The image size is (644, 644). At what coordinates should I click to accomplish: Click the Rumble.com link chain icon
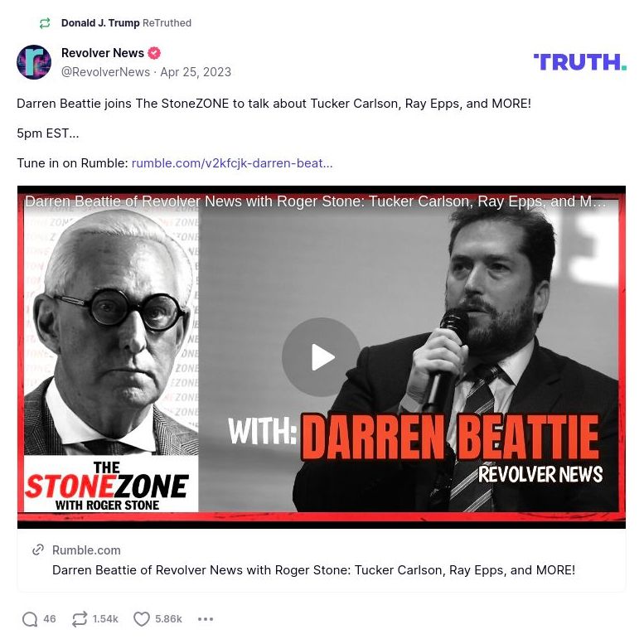(38, 550)
